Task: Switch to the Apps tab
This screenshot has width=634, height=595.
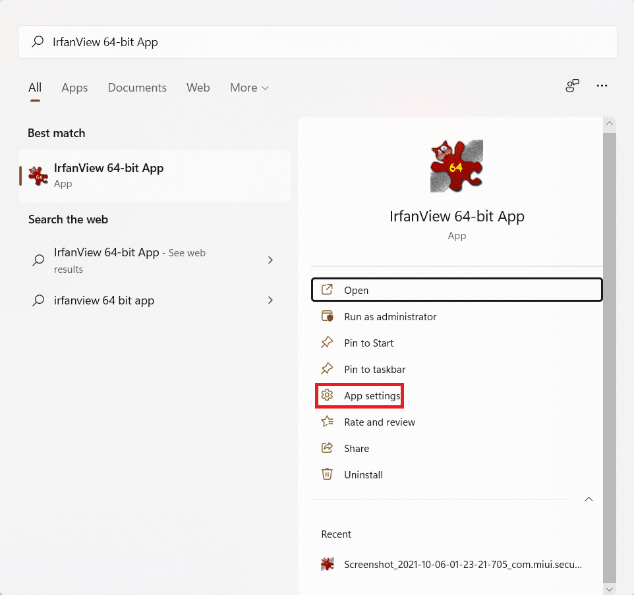Action: tap(75, 88)
